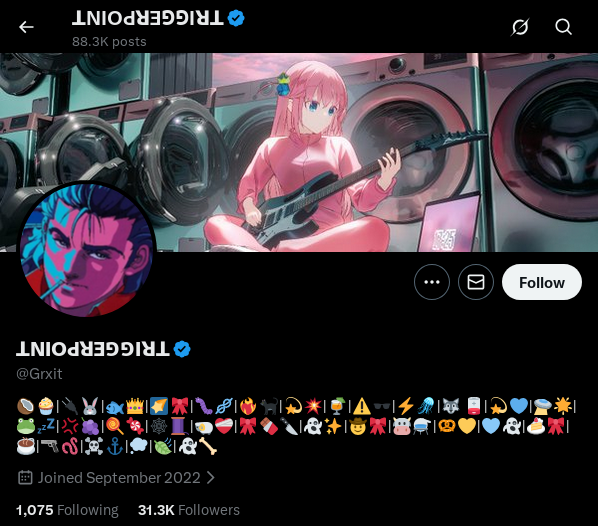
Task: Click the anchor emoji in bio
Action: click(115, 446)
